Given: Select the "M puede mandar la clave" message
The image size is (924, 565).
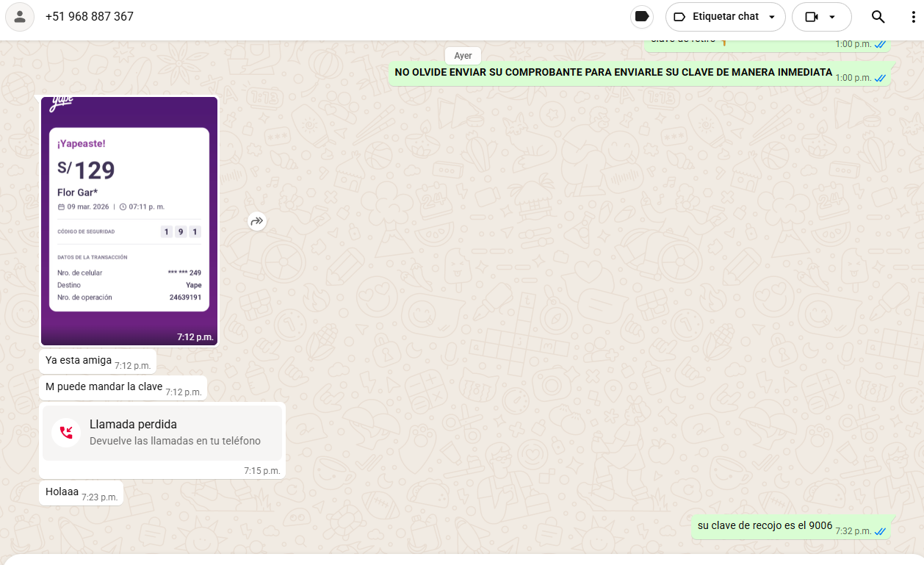Looking at the screenshot, I should point(104,387).
